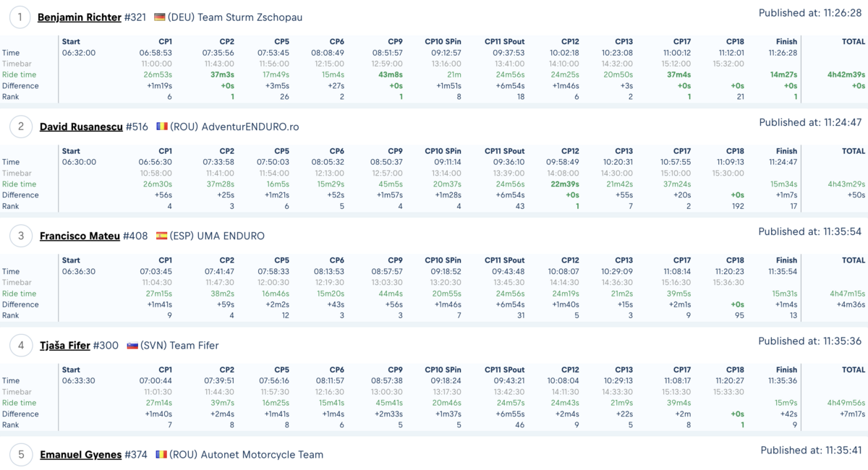Open David Rusanescu rider profile link

pos(81,127)
